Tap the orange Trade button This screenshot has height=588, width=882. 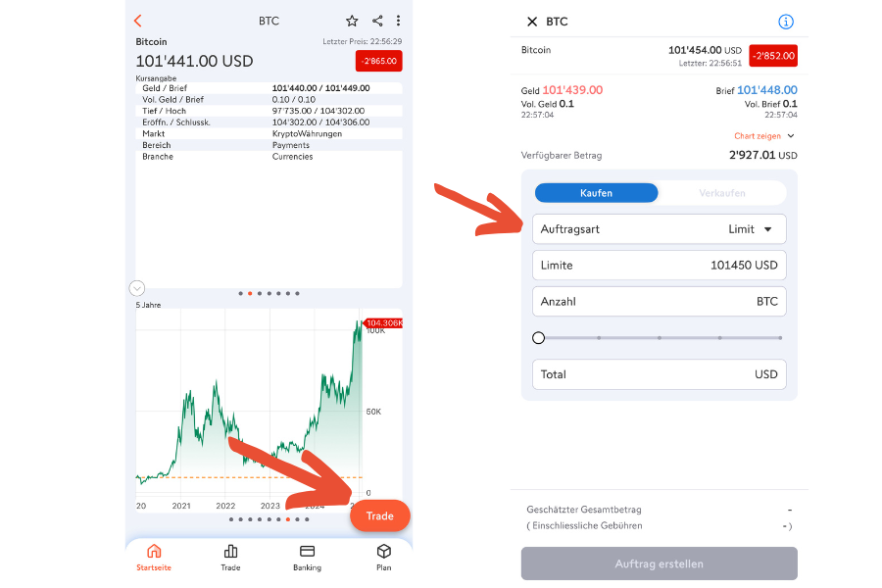click(x=379, y=516)
